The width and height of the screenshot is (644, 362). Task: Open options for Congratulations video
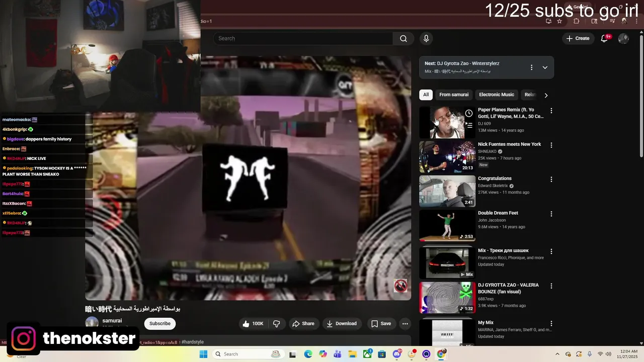pyautogui.click(x=551, y=179)
